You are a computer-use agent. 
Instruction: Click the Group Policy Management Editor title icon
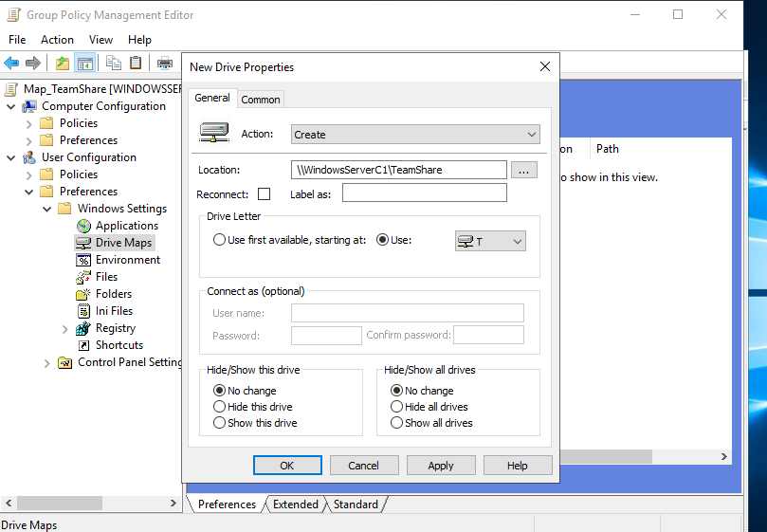[x=13, y=15]
